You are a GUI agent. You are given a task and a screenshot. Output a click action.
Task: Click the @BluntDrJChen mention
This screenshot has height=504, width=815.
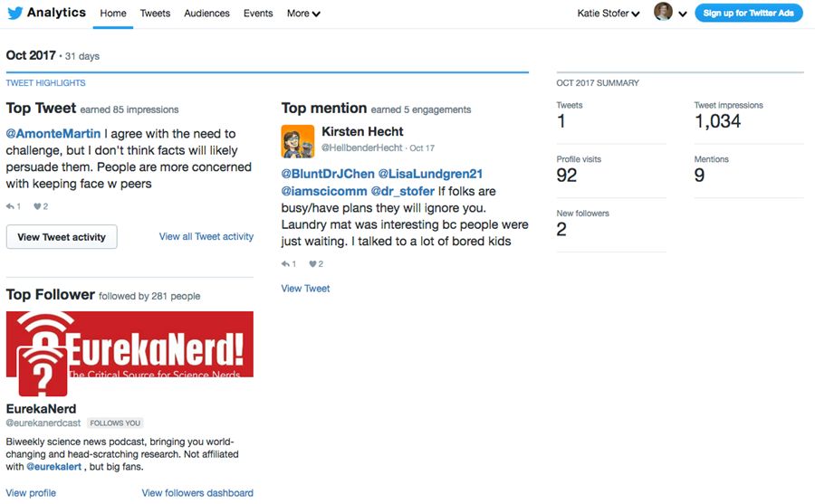tap(328, 174)
